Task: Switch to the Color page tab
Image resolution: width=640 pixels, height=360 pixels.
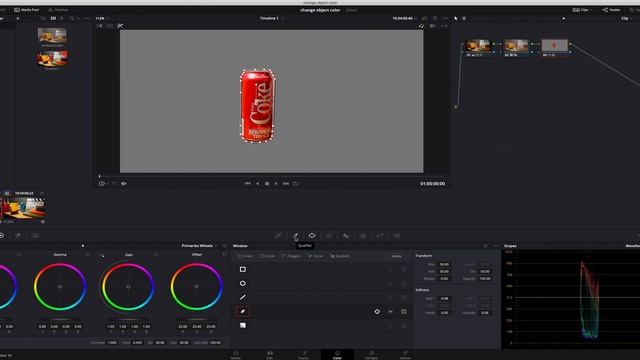Action: 337,355
